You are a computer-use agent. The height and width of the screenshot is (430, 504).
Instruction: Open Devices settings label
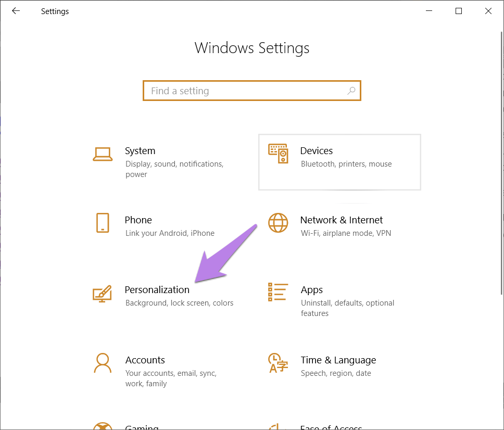(316, 151)
